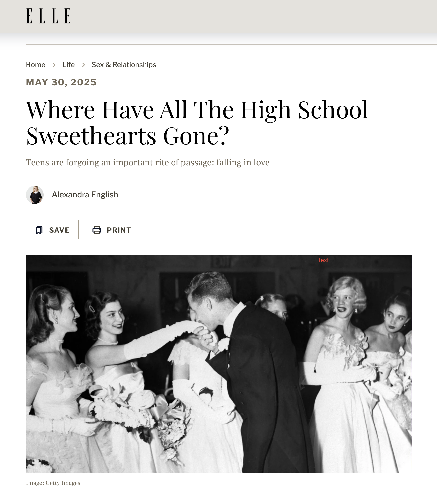This screenshot has width=437, height=504.
Task: Click the chevron between Home and Life
Action: pyautogui.click(x=54, y=65)
